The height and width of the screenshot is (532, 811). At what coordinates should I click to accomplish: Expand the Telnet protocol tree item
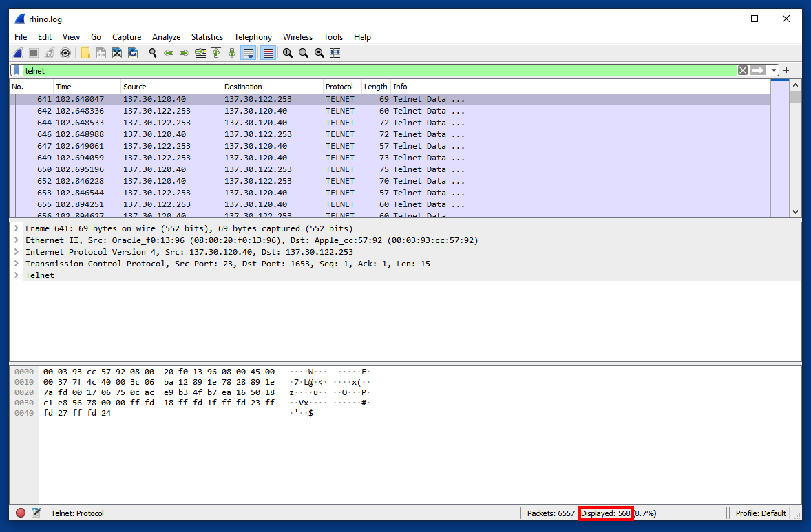click(x=16, y=275)
